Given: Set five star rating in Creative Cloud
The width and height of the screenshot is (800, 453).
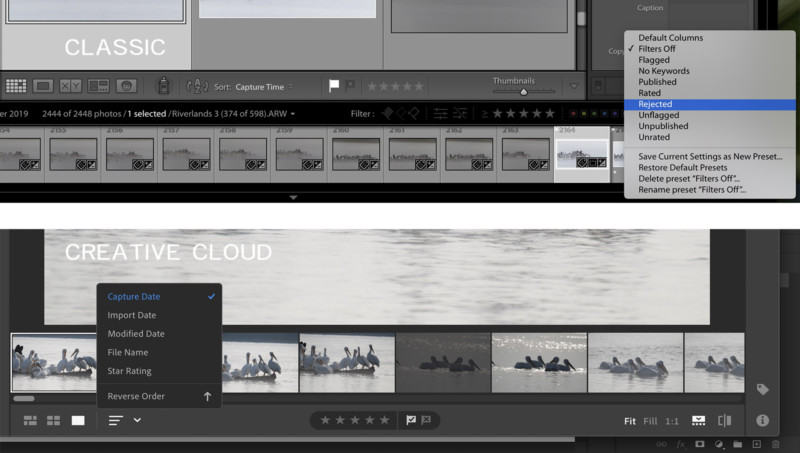Looking at the screenshot, I should coord(384,420).
